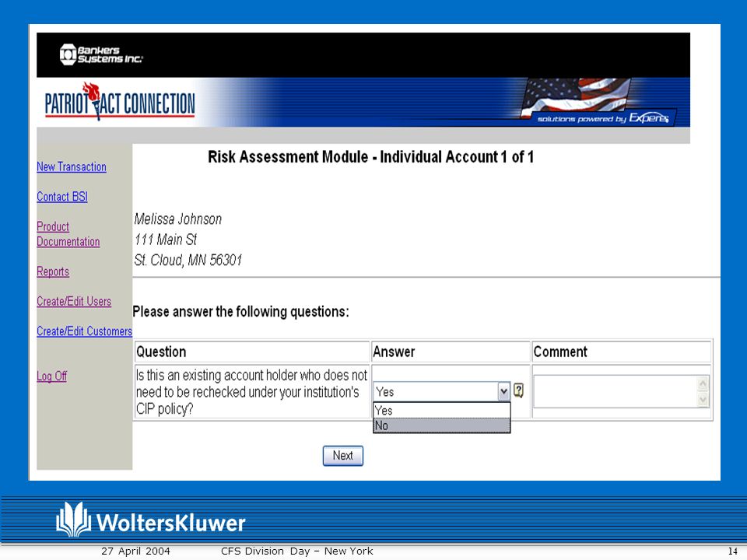Click the Experian 'solutions powered by' badge

point(602,118)
